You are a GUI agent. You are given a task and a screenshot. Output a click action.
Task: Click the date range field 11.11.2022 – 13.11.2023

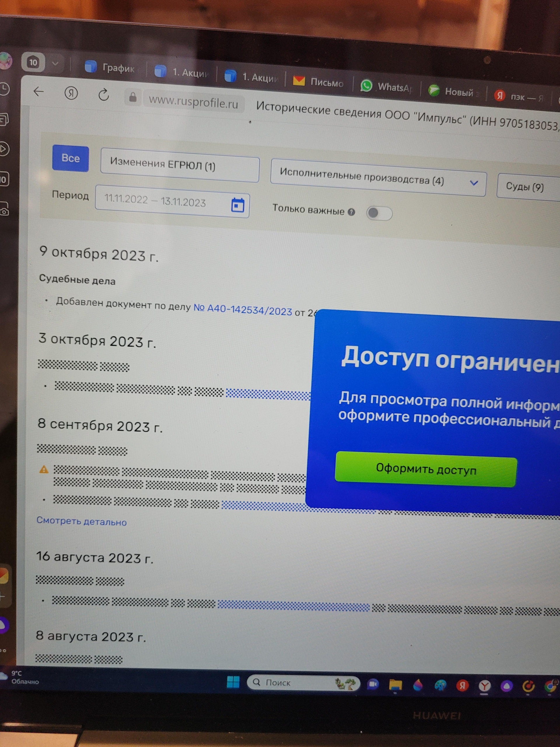point(172,201)
